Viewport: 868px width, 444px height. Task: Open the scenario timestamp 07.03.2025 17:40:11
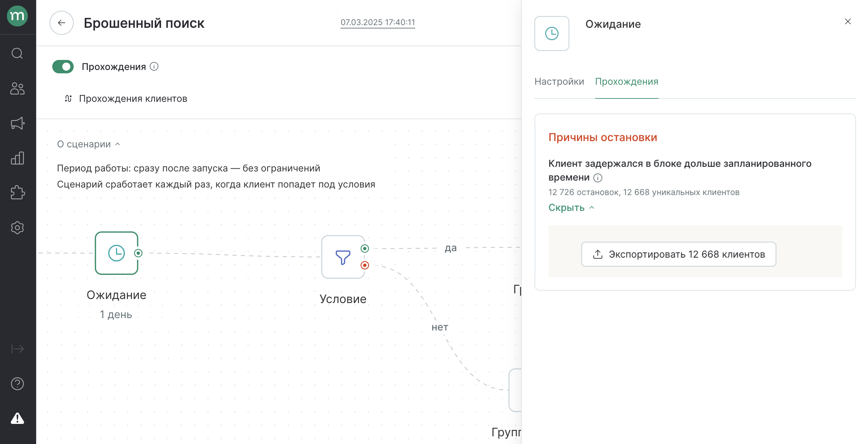(x=378, y=22)
